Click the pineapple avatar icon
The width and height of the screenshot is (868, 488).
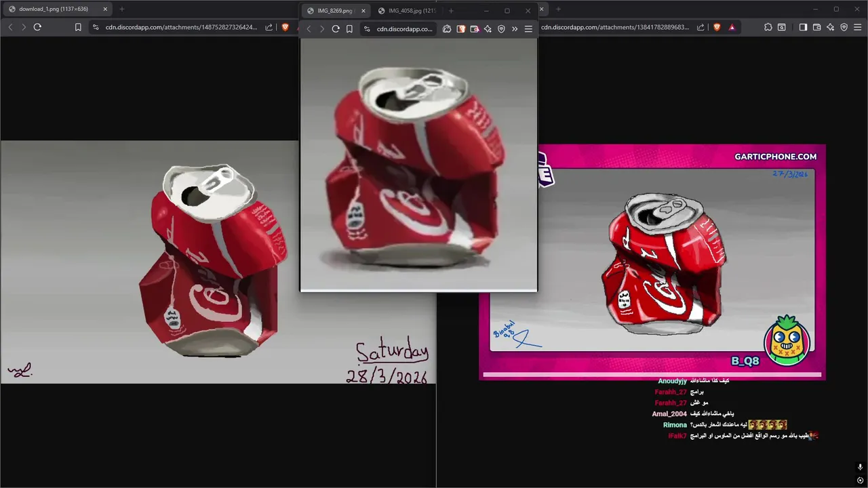[x=787, y=341]
